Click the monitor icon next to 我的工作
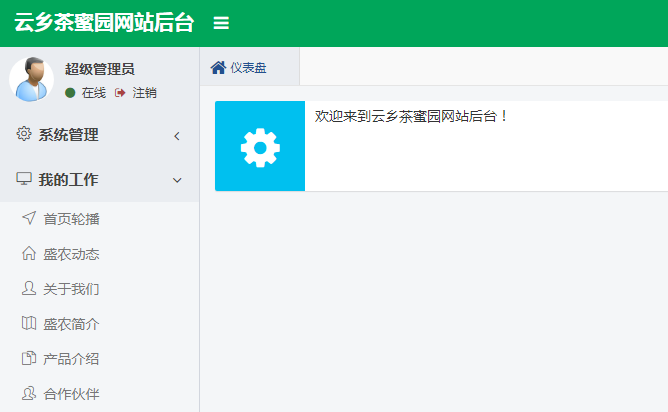The image size is (668, 412). [24, 180]
